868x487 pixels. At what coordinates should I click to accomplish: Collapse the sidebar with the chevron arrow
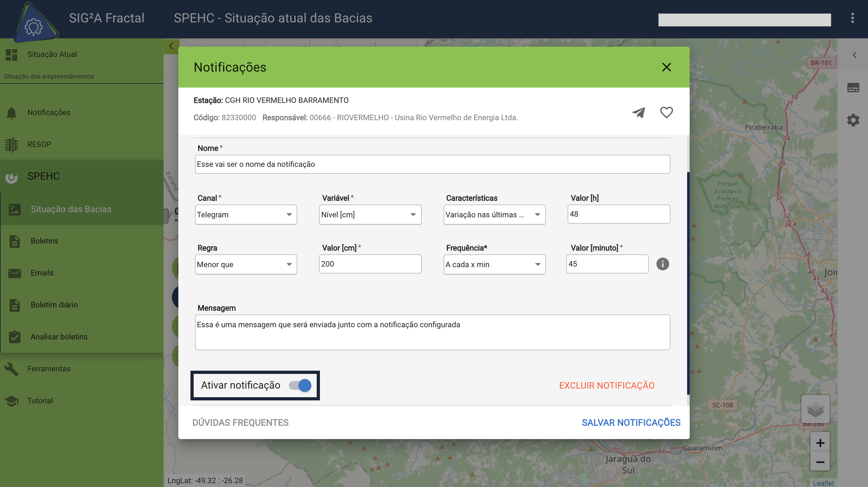(171, 46)
